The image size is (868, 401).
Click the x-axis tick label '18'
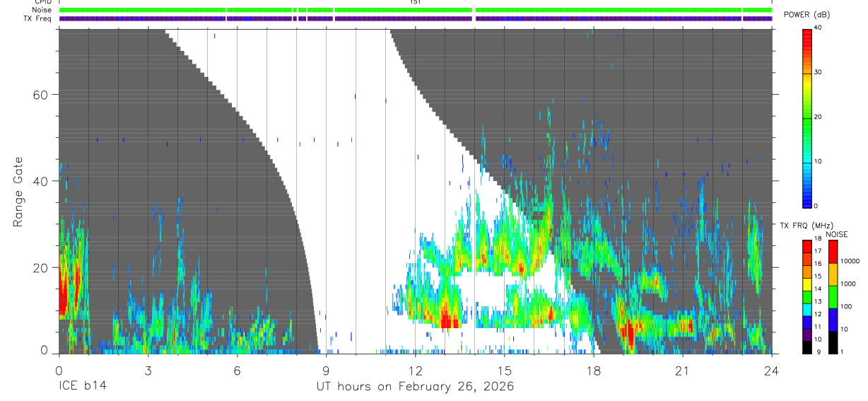[594, 370]
